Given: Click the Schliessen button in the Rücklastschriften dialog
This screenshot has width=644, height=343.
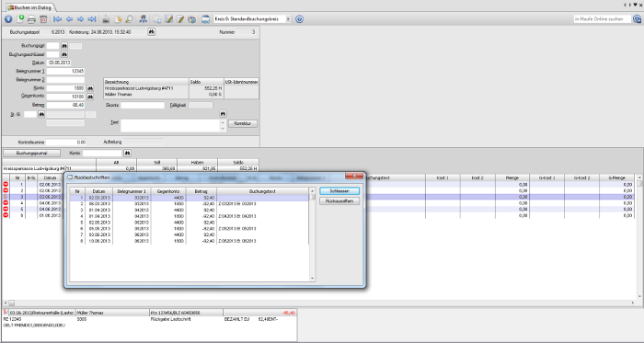Looking at the screenshot, I should [339, 191].
